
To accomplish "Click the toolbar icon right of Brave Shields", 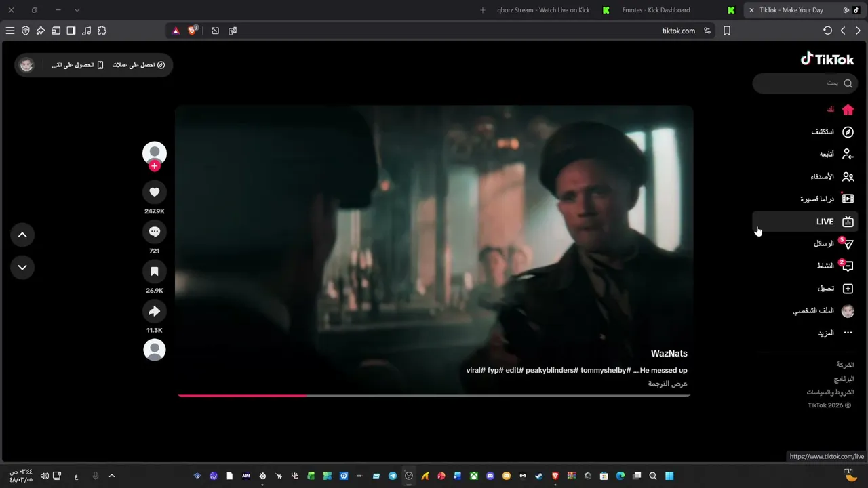I will [x=215, y=30].
